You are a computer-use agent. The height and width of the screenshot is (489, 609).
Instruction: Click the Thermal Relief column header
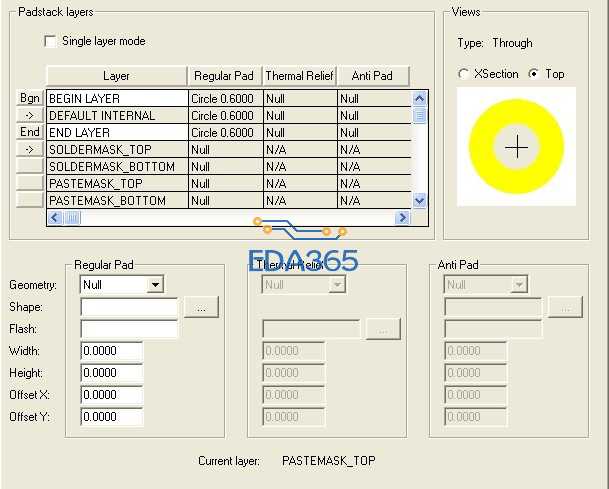click(x=299, y=76)
